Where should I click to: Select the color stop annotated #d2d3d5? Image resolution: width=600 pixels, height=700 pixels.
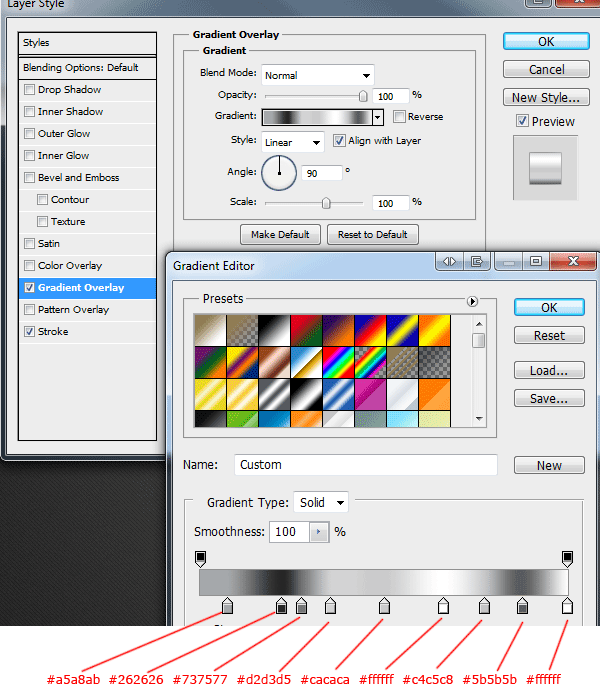click(x=330, y=606)
